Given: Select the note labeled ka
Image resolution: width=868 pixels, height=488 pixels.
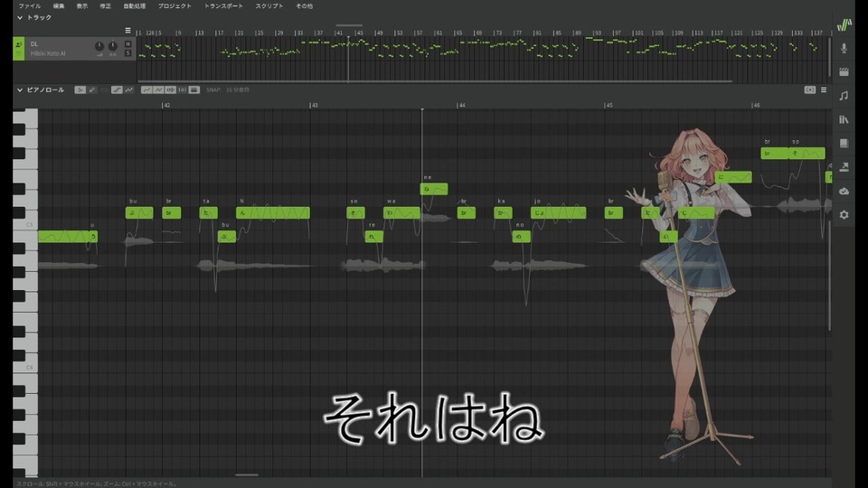Looking at the screenshot, I should click(x=503, y=212).
